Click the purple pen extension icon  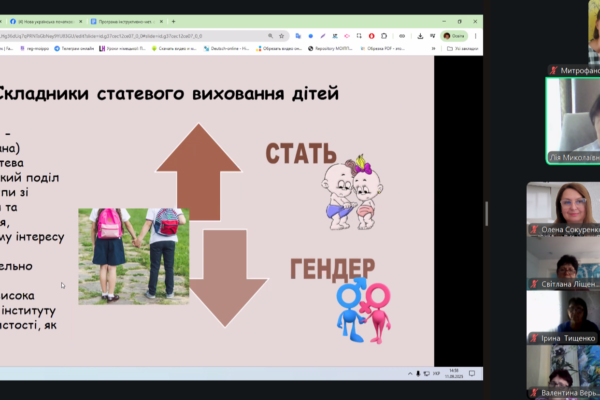(x=323, y=36)
